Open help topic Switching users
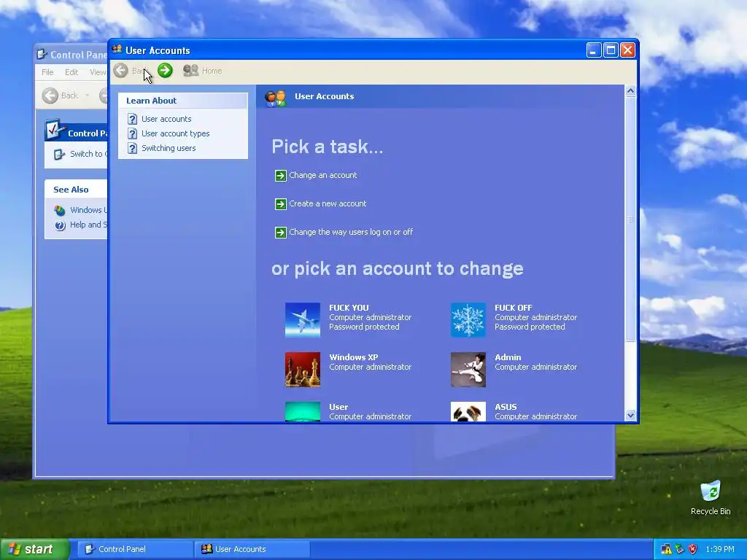Viewport: 747px width, 560px height. click(x=169, y=148)
